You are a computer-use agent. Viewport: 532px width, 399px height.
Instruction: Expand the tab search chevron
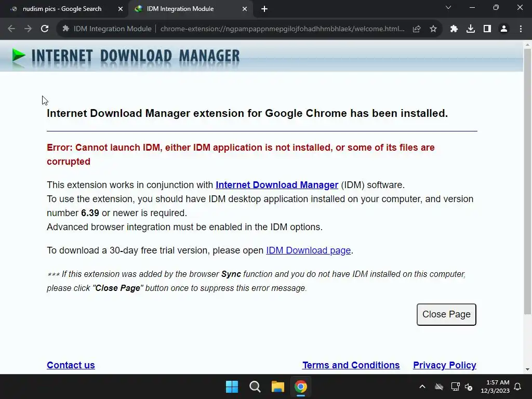tap(448, 7)
